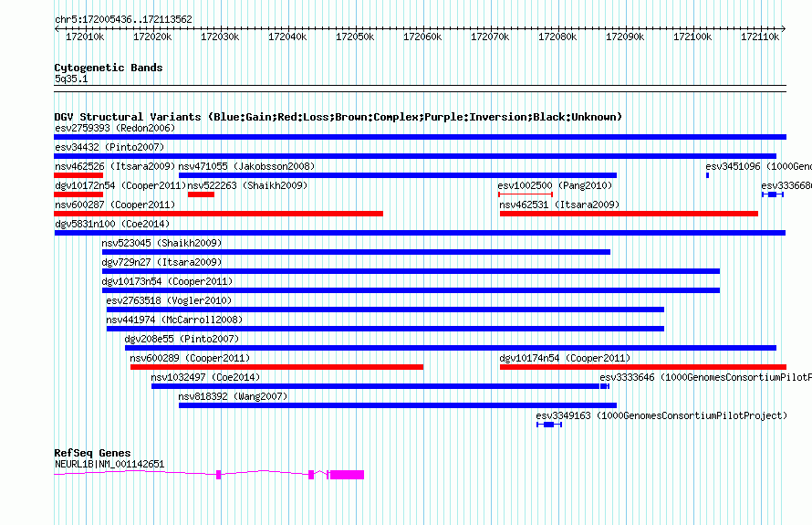Open the esv2763518 (Vogler2010) variant
The height and width of the screenshot is (525, 812).
tap(385, 310)
